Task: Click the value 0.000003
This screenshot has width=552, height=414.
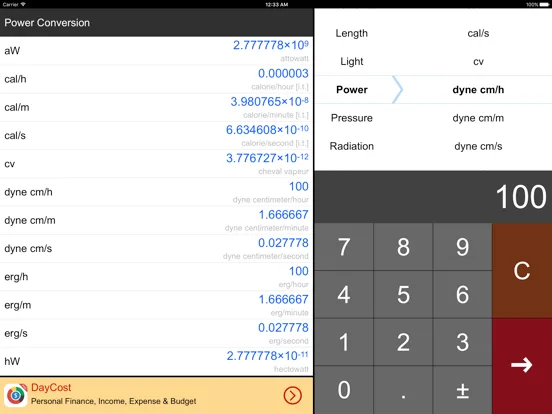Action: 283,73
